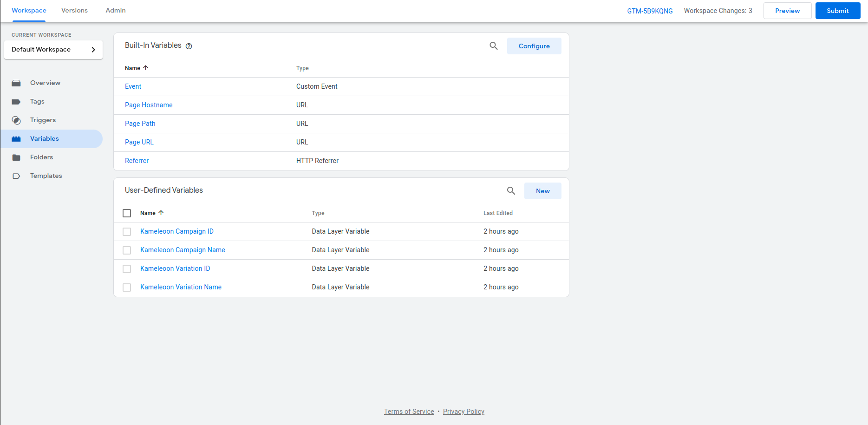Image resolution: width=868 pixels, height=425 pixels.
Task: Click the Preview button
Action: (x=787, y=11)
